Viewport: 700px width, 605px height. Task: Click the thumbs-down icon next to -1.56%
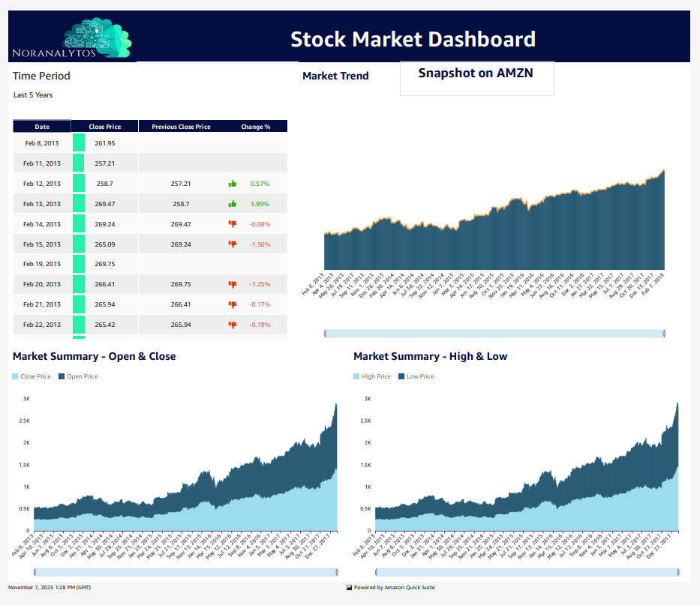pyautogui.click(x=233, y=244)
